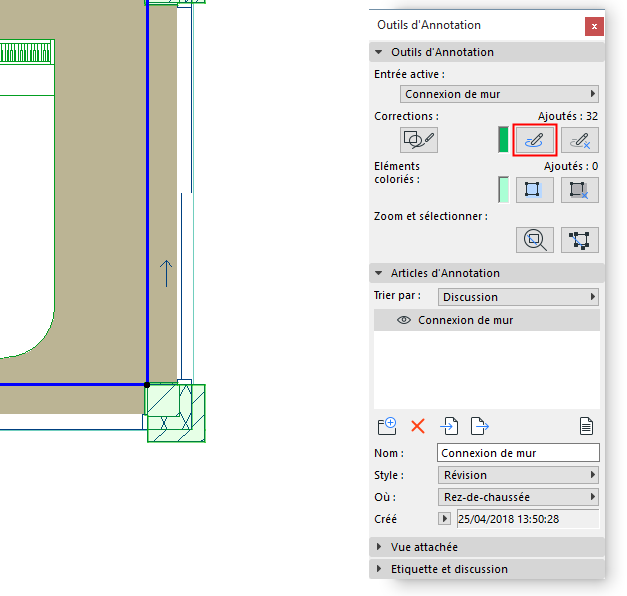
Task: Close the Outils d'Annotation palette
Action: pyautogui.click(x=594, y=26)
